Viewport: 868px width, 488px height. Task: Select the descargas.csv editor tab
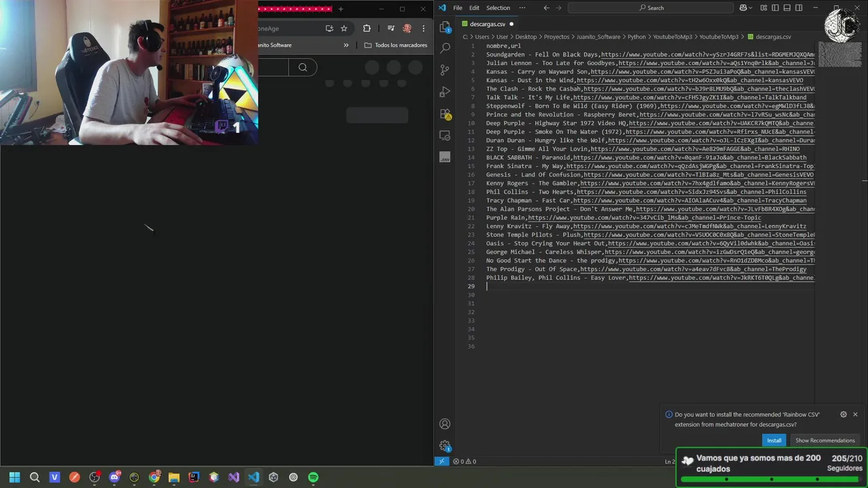pyautogui.click(x=487, y=24)
